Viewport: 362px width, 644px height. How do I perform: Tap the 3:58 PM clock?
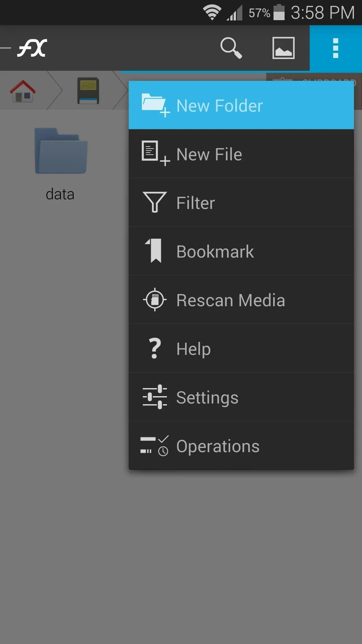(322, 13)
